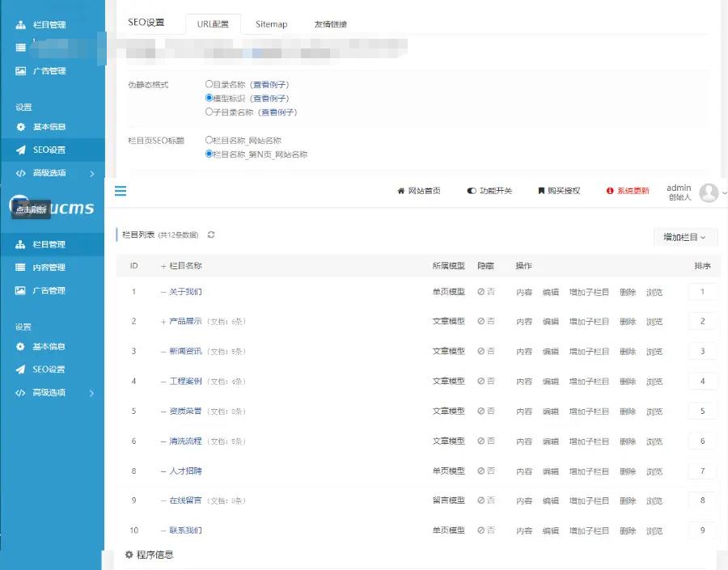Image resolution: width=728 pixels, height=570 pixels.
Task: Click the sort order field for 工程案例
Action: point(702,381)
